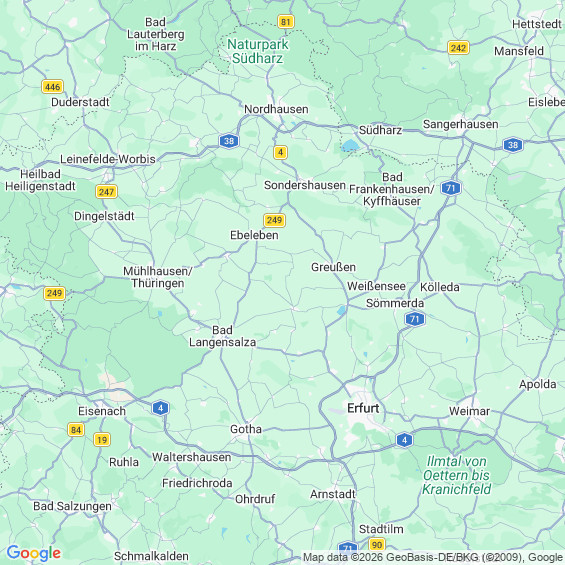Select the Sondershausen town label
The width and height of the screenshot is (565, 565).
(x=305, y=185)
